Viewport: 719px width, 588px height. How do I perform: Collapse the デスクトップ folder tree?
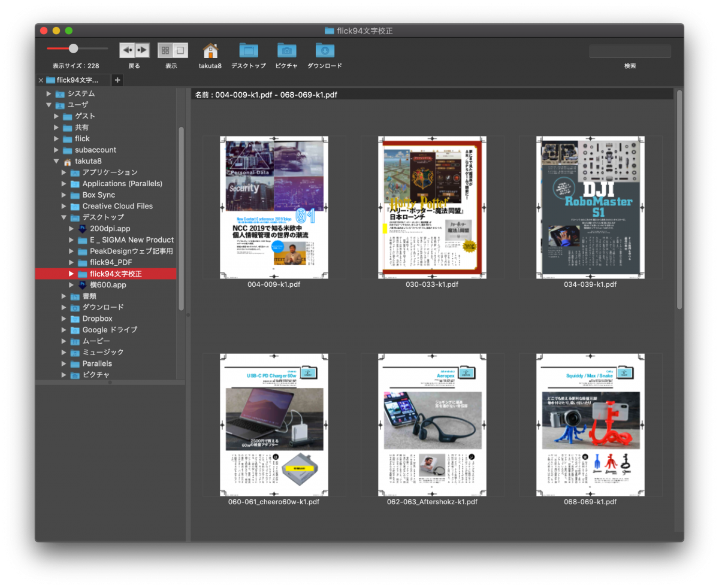click(64, 217)
